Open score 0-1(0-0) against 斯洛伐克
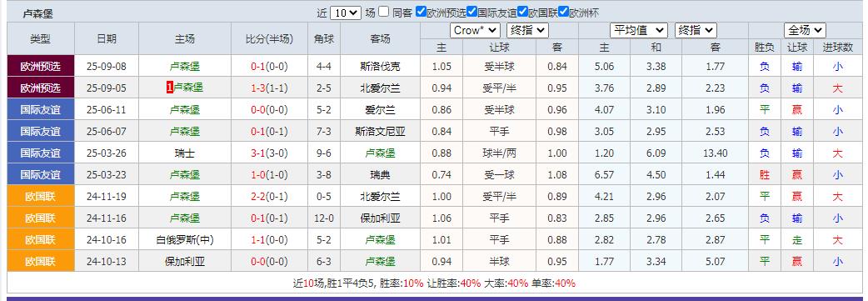This screenshot has width=868, height=301. pos(269,67)
